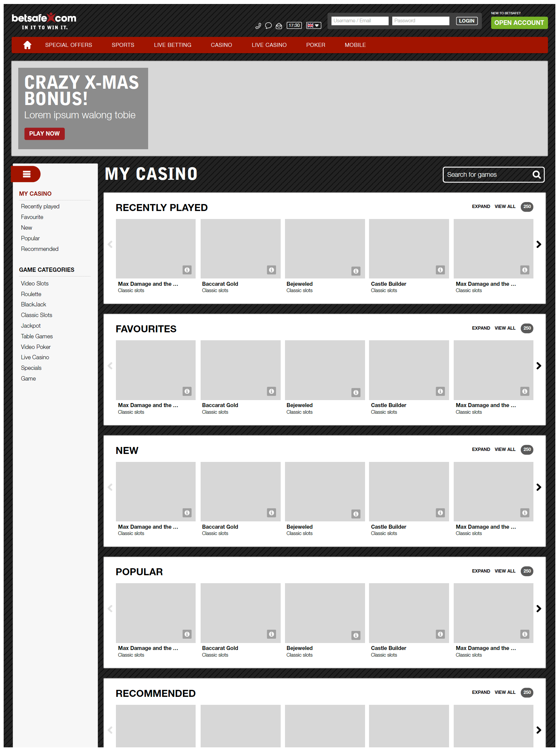Click info icon on Recently Played Baccarat Gold
Viewport: 560px width, 753px height.
[x=271, y=270]
